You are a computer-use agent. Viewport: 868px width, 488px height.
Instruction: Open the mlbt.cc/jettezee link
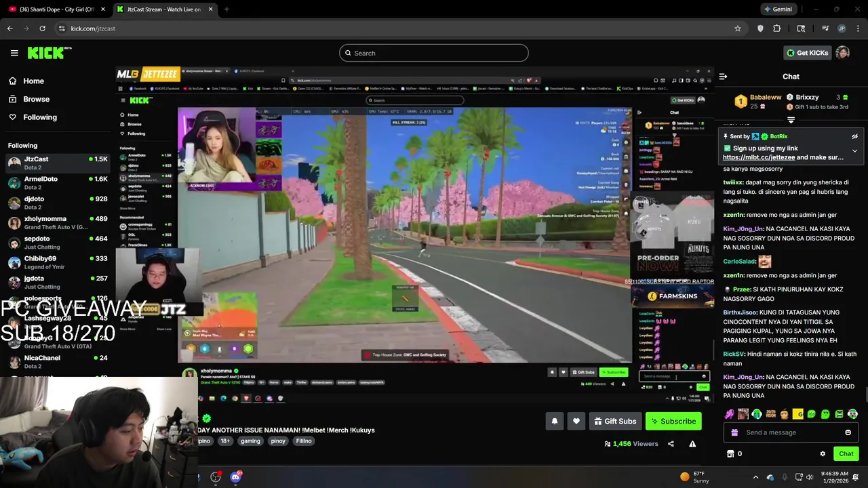point(758,157)
